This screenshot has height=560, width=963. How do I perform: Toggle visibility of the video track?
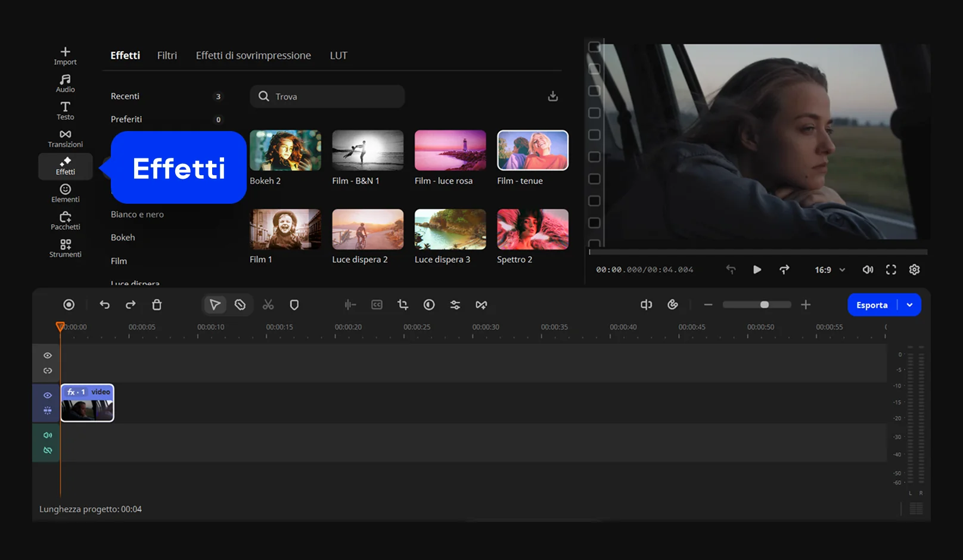[48, 395]
